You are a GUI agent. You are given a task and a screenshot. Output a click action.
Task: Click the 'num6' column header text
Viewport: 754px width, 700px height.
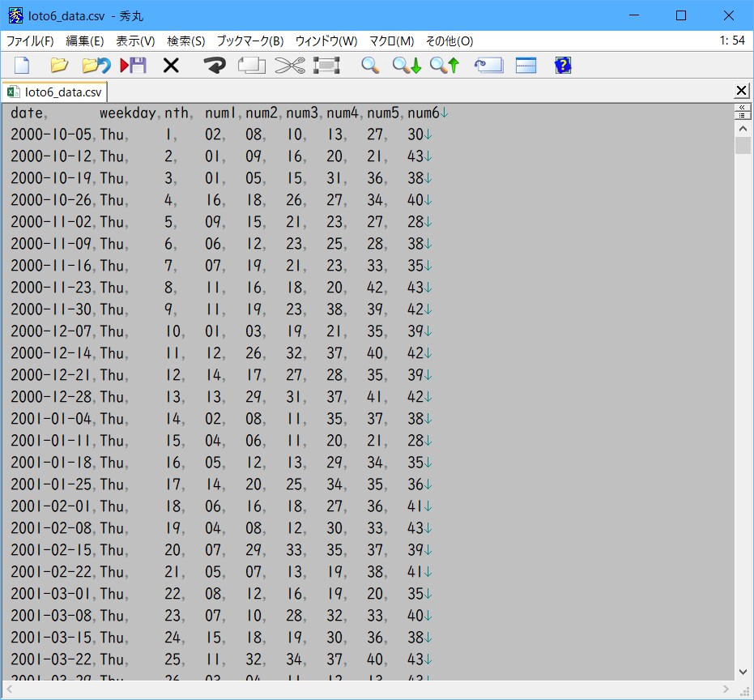[x=423, y=113]
